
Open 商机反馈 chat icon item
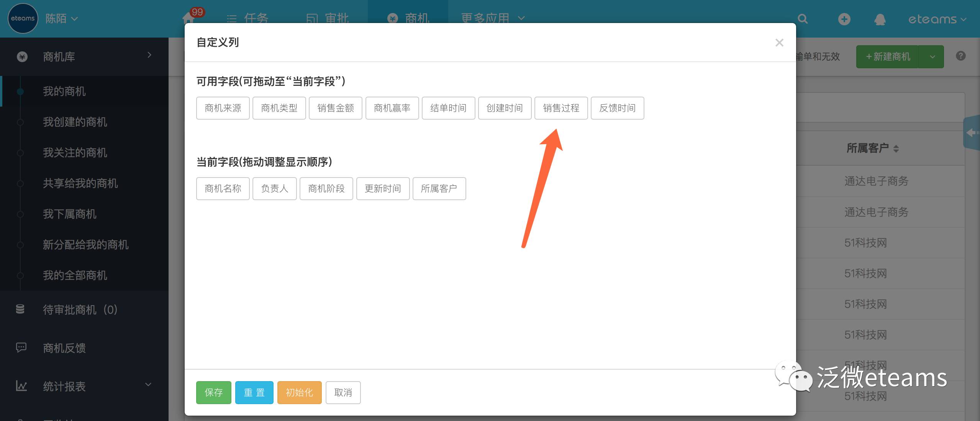[64, 348]
